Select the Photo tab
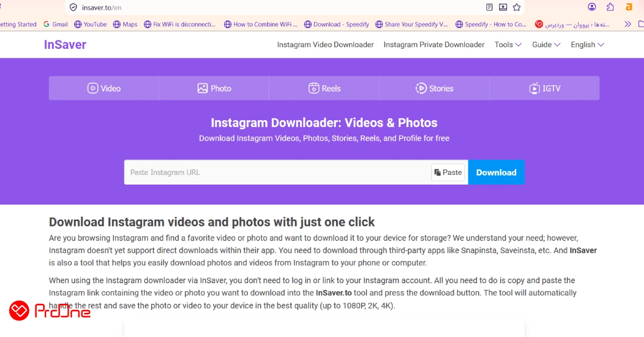 coord(214,88)
